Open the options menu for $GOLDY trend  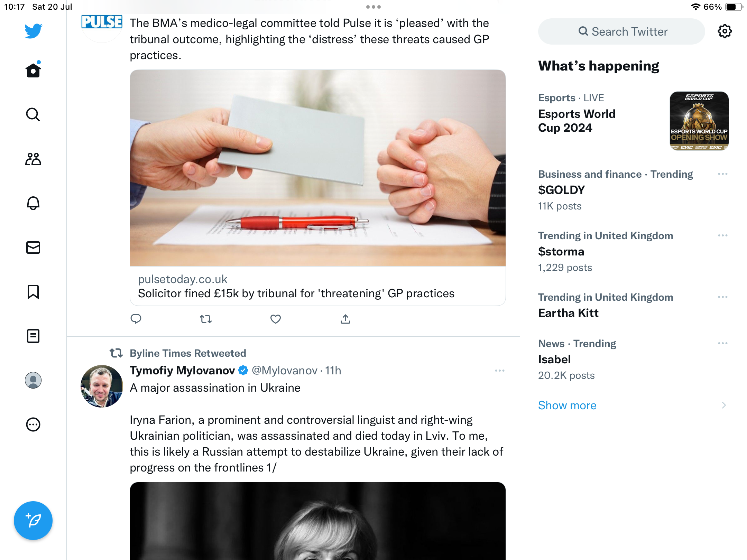722,174
